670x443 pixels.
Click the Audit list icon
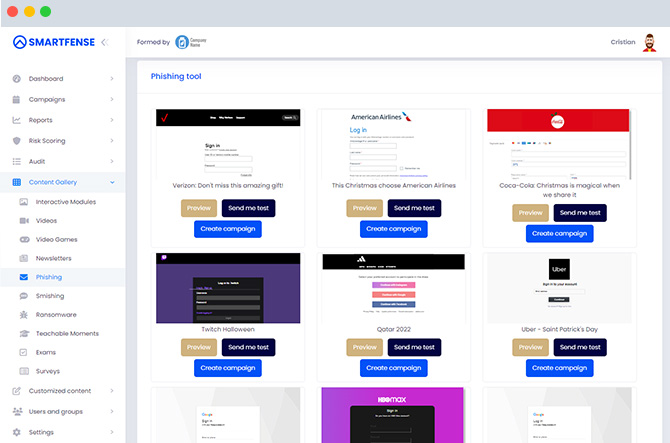pyautogui.click(x=17, y=161)
